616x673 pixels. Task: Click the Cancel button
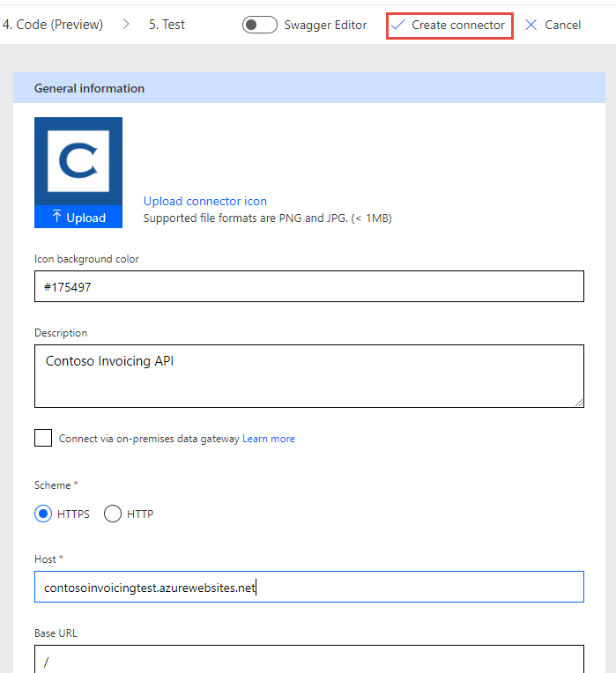553,25
